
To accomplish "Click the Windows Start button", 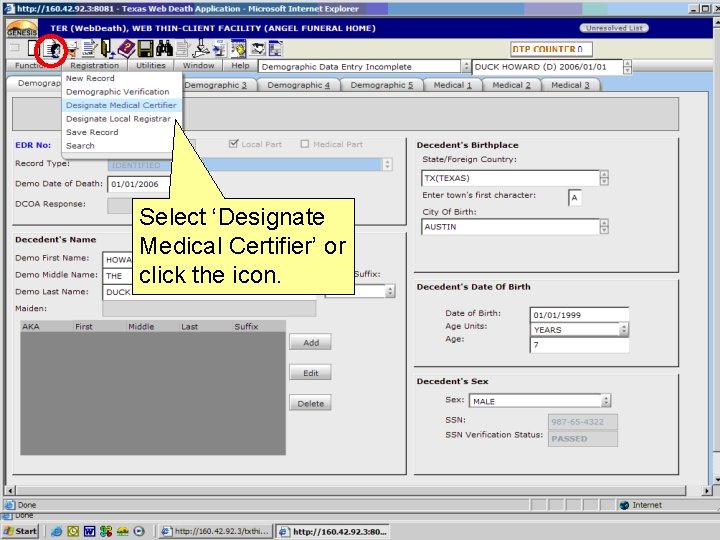I will pos(20,531).
